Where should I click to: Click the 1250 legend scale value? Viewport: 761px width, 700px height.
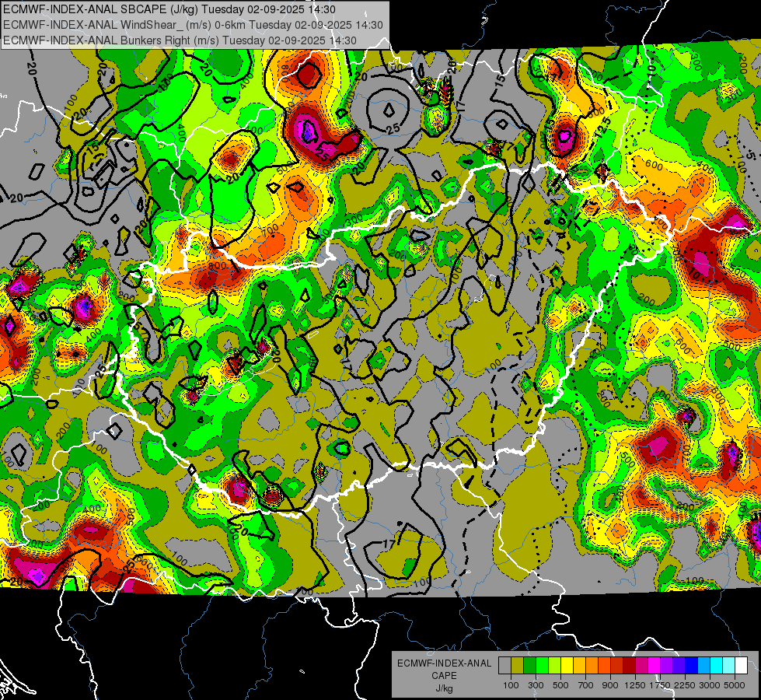tap(635, 685)
